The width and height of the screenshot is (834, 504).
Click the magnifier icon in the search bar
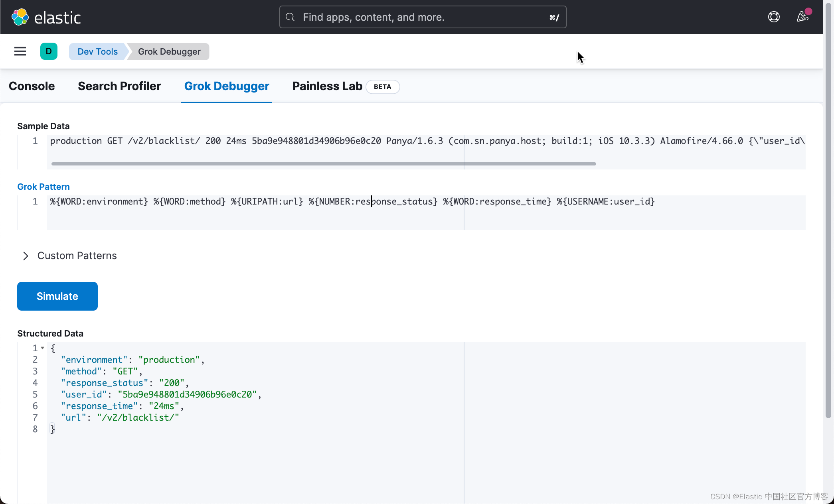290,17
